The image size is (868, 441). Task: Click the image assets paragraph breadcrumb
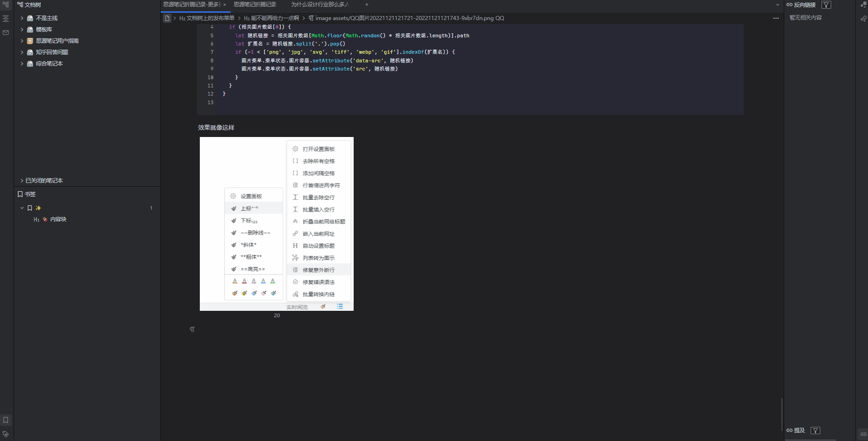(406, 18)
